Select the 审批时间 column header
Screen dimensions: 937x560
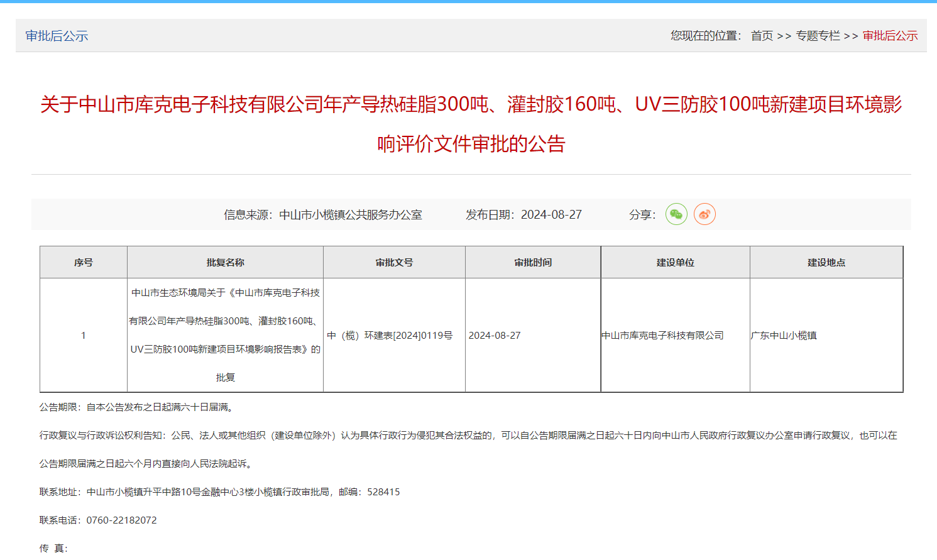pyautogui.click(x=533, y=263)
